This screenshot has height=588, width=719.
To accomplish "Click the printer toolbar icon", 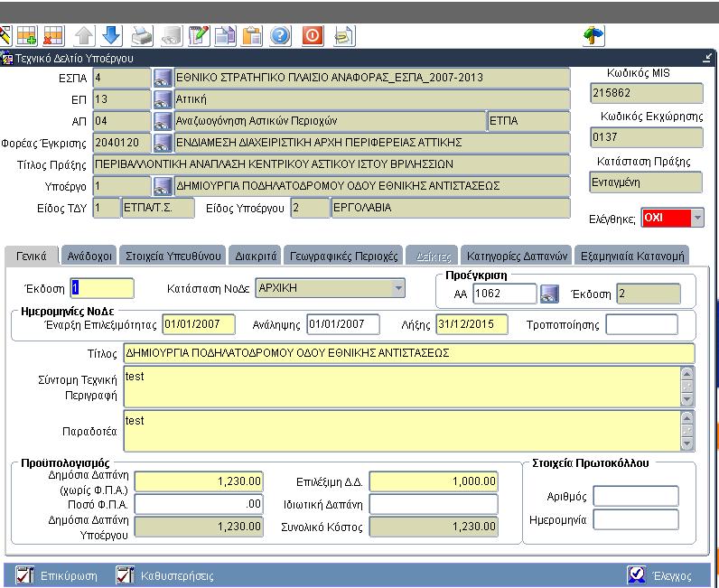I will [142, 36].
